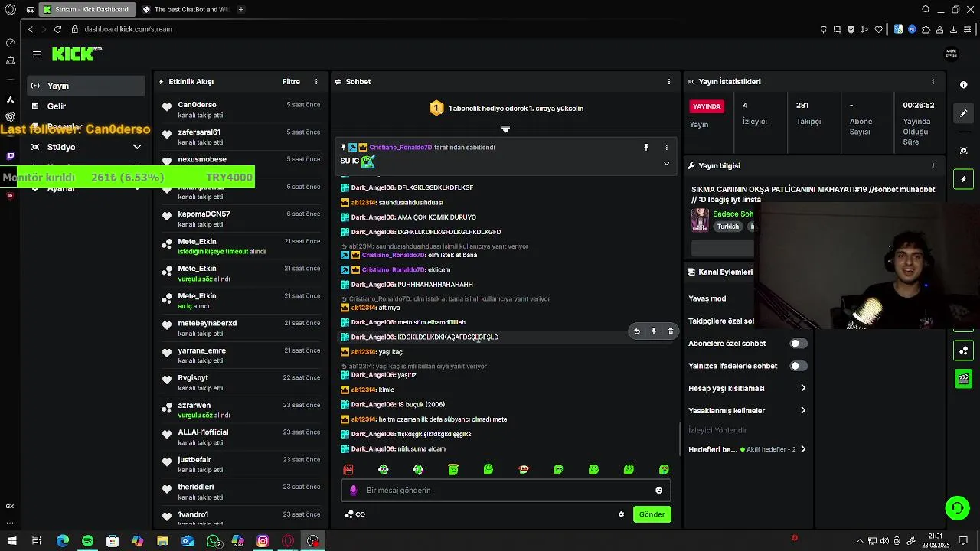Select Yayın in left navigation

(x=86, y=86)
